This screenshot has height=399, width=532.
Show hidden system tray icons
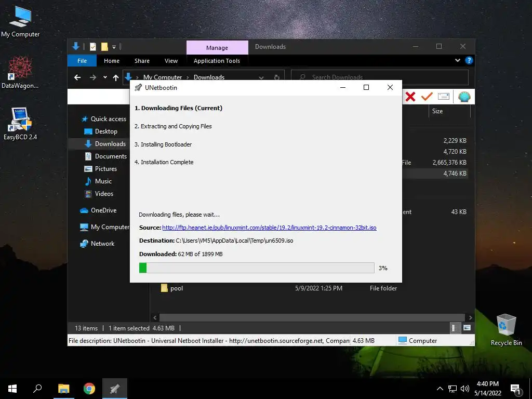(440, 389)
